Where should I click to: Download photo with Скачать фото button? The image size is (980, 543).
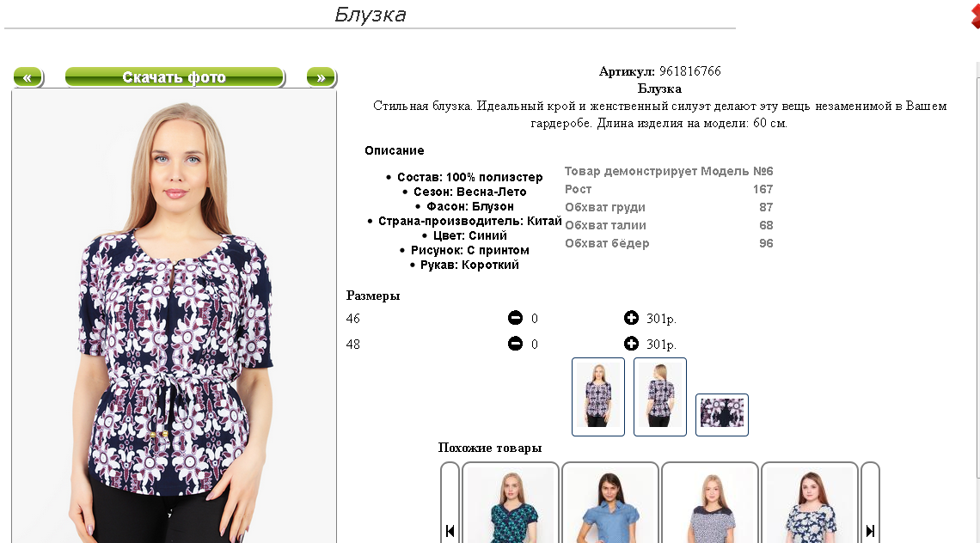point(175,77)
